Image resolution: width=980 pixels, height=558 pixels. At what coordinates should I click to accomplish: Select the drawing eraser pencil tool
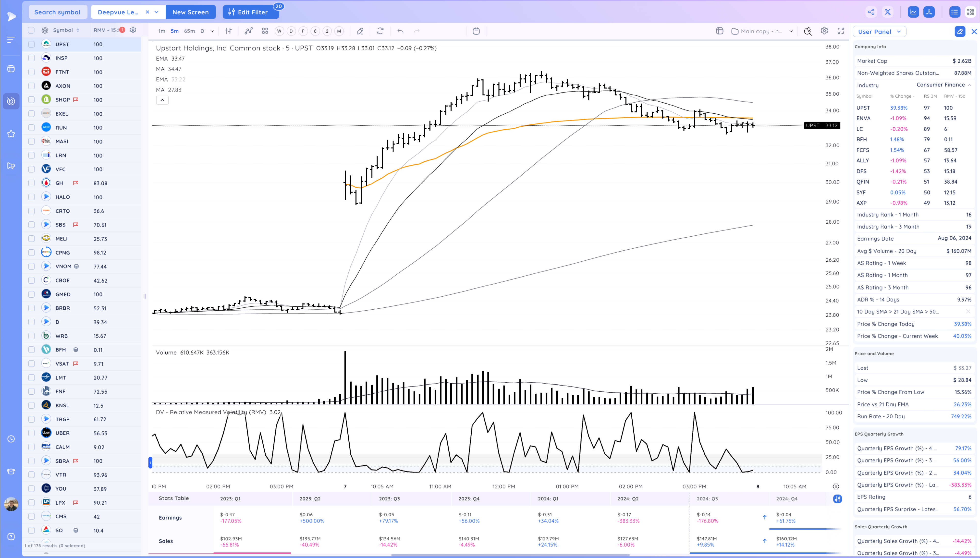pyautogui.click(x=360, y=31)
